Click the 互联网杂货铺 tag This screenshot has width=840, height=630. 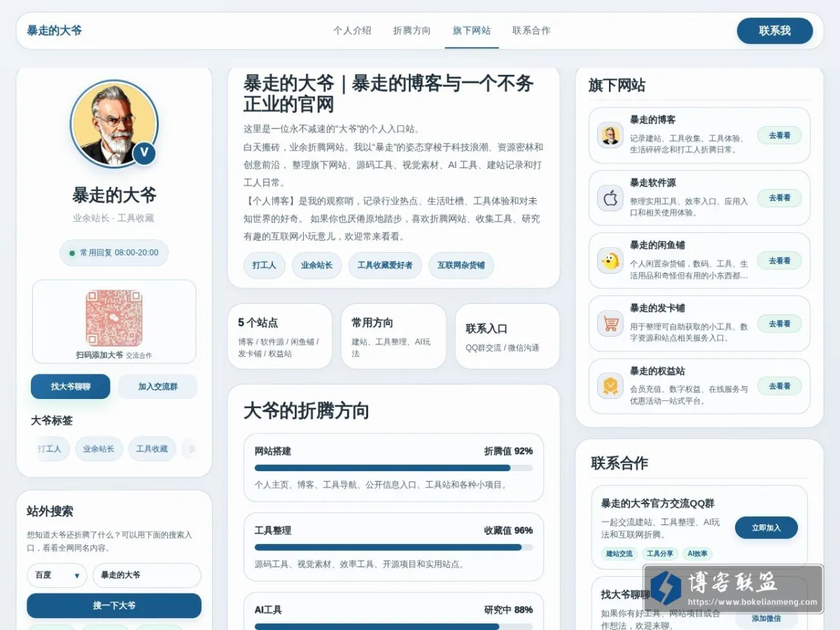[x=461, y=265]
